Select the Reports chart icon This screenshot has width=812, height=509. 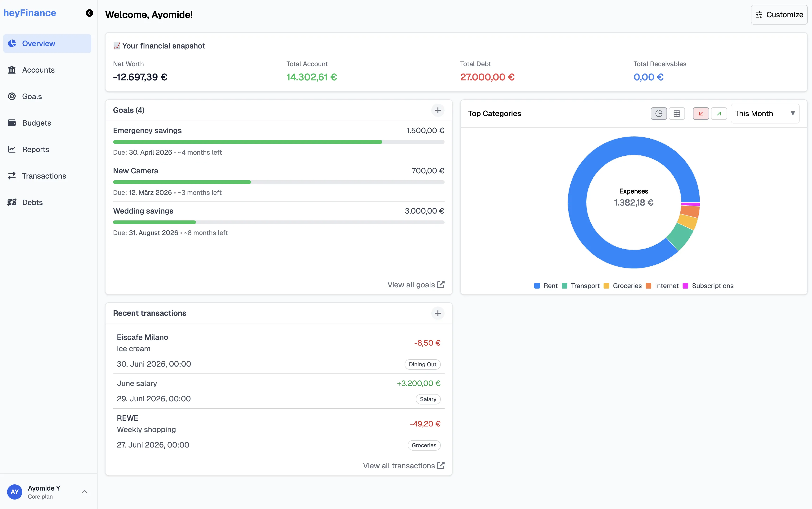[x=12, y=149]
